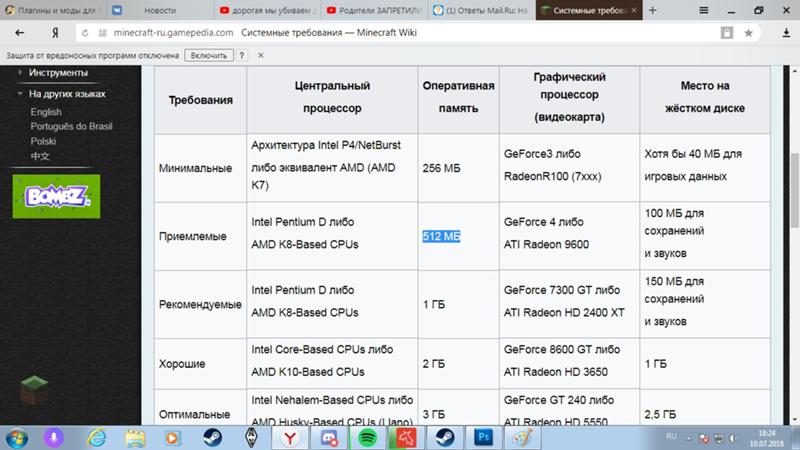The height and width of the screenshot is (450, 800).
Task: Open downloads with the arrow icon
Action: tap(786, 33)
